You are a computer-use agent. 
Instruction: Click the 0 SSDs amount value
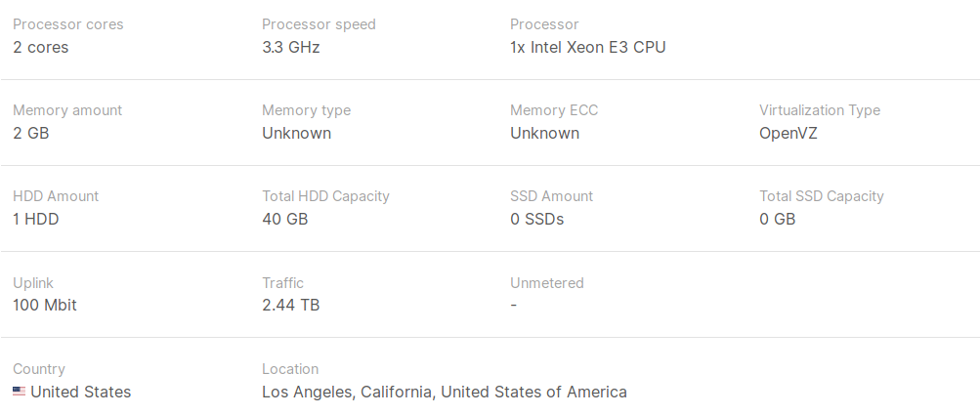coord(536,220)
